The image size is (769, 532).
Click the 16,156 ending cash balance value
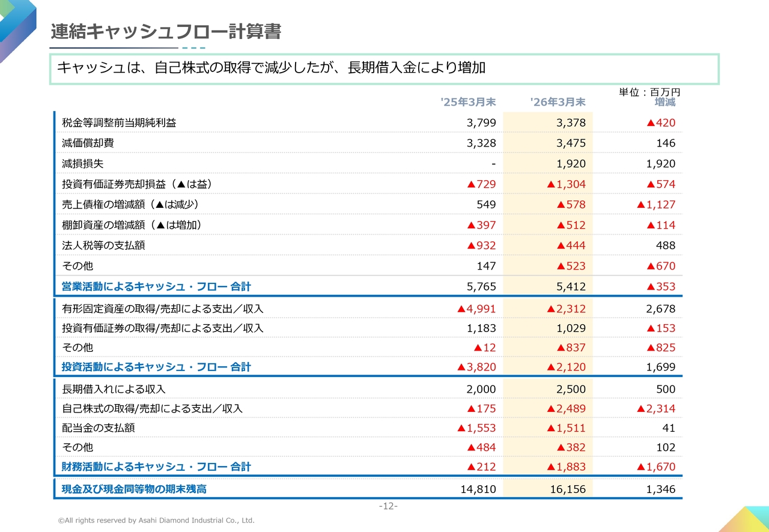568,489
